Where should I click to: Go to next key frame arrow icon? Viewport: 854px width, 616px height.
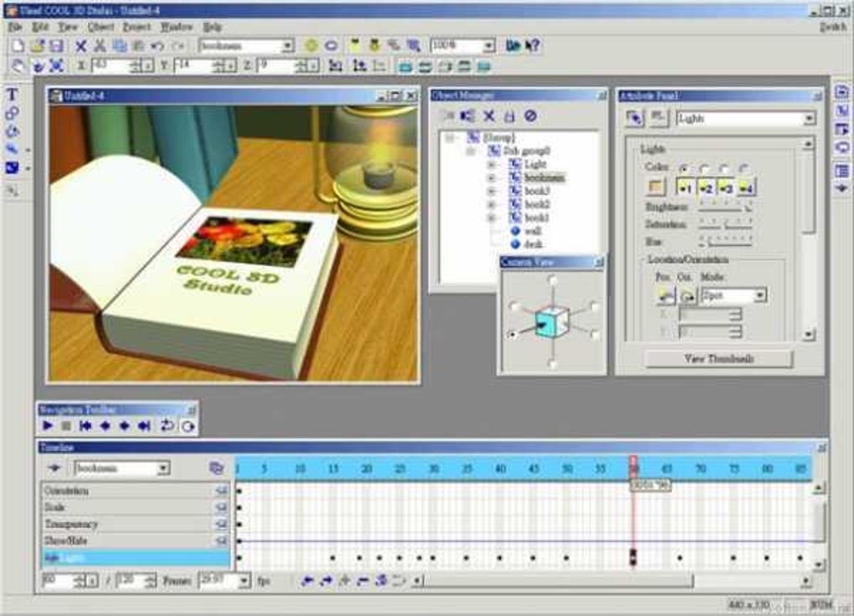pyautogui.click(x=327, y=581)
